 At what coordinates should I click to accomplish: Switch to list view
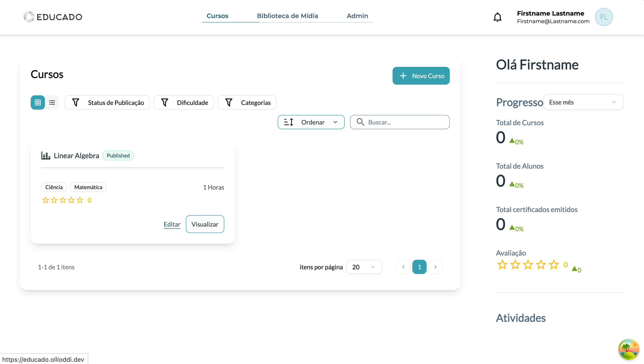tap(52, 102)
